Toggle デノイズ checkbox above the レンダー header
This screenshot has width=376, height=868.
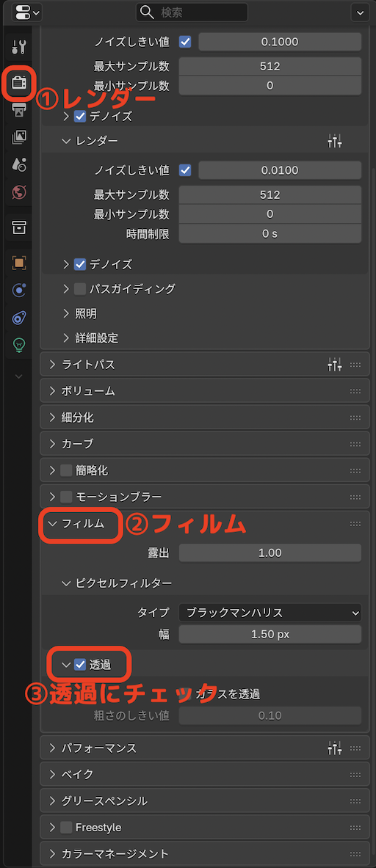tap(80, 116)
